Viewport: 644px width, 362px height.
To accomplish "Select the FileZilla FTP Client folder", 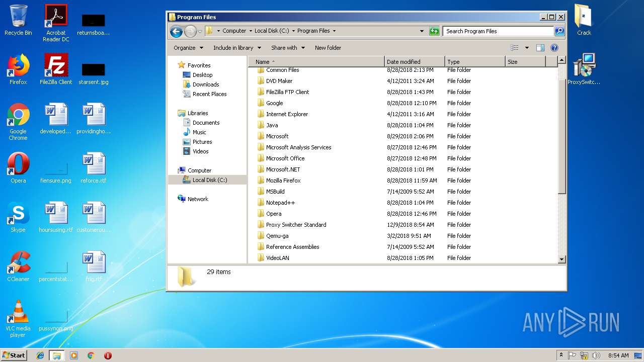I will (x=287, y=92).
